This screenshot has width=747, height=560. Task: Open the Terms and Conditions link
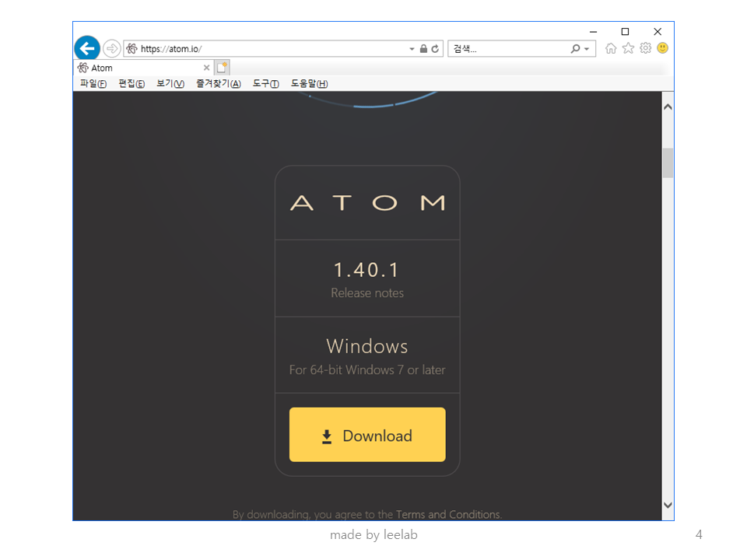(448, 514)
